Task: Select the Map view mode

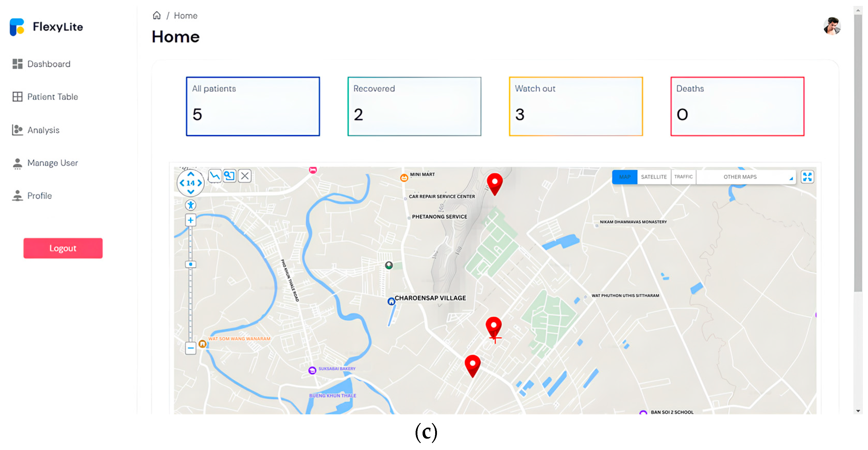Action: pos(624,177)
